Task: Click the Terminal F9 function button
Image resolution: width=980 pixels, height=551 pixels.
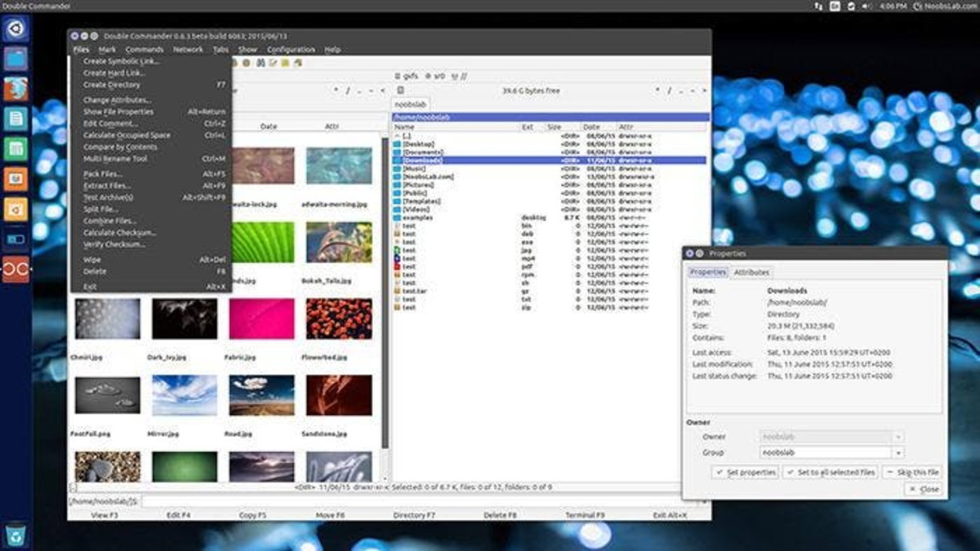Action: 585,515
